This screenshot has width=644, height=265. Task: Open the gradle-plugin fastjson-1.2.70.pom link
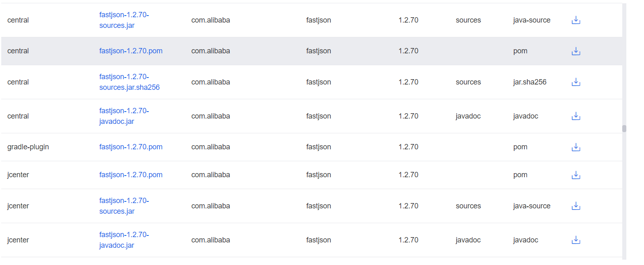(131, 146)
